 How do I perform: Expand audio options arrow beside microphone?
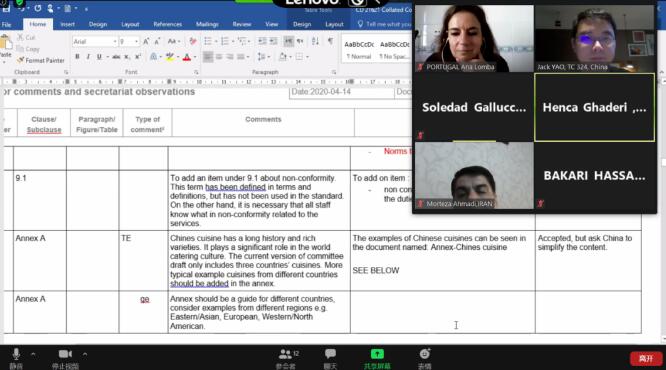pyautogui.click(x=33, y=354)
